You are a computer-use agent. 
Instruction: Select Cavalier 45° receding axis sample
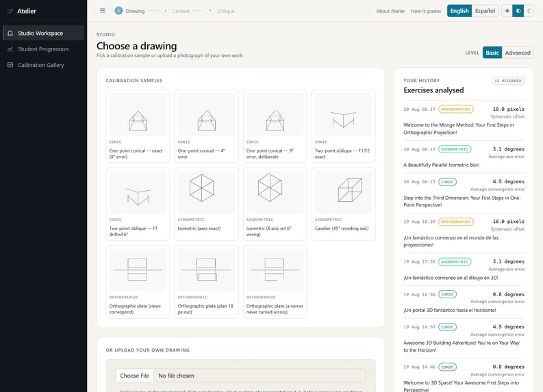(343, 204)
